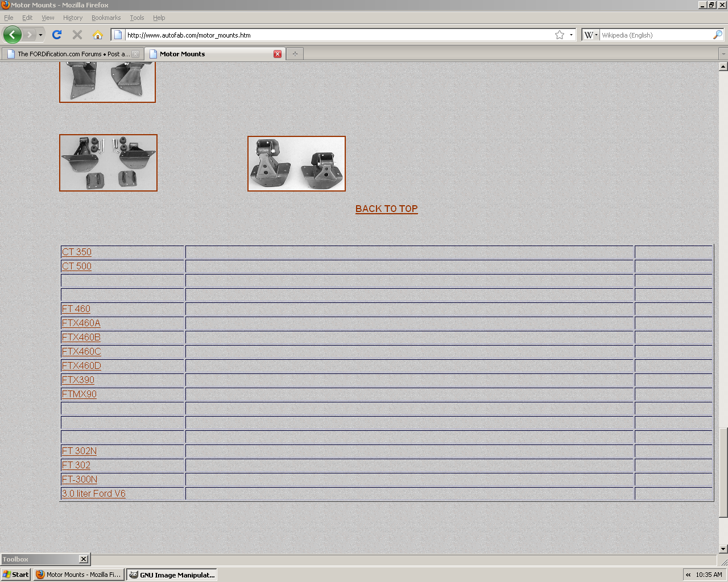Open the Tools menu
This screenshot has width=728, height=582.
click(137, 18)
